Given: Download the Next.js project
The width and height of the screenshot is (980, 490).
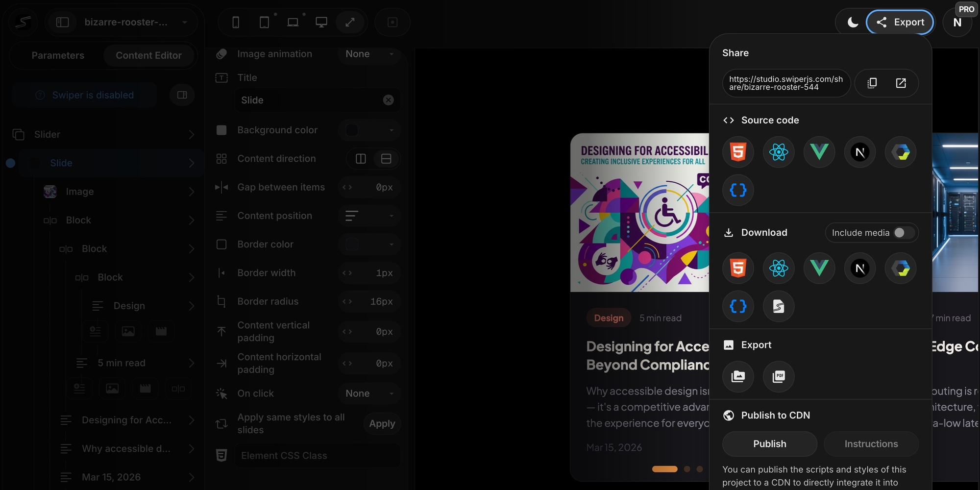Looking at the screenshot, I should 859,269.
